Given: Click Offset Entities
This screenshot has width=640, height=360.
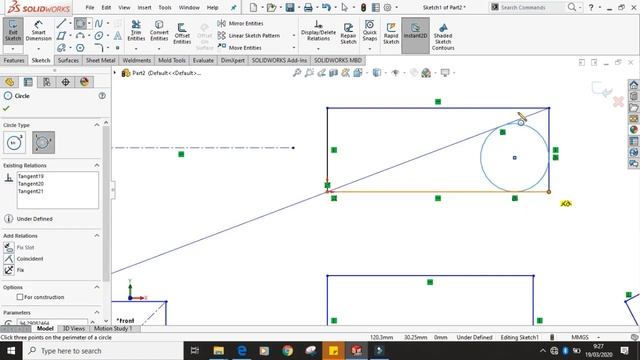Looking at the screenshot, I should tap(182, 33).
